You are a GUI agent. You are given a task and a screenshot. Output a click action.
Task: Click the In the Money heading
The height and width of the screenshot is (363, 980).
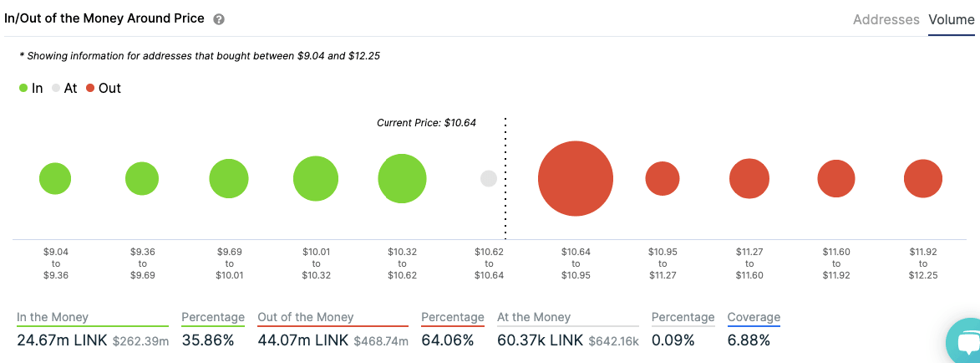click(x=53, y=317)
